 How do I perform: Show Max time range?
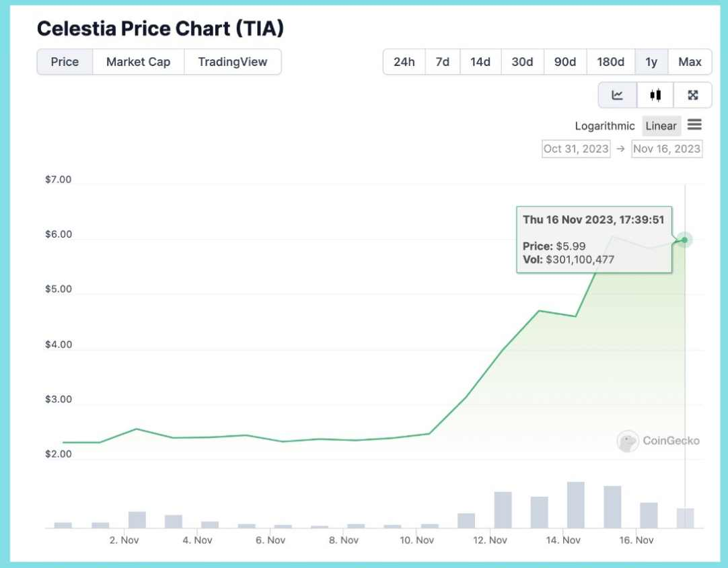point(690,62)
